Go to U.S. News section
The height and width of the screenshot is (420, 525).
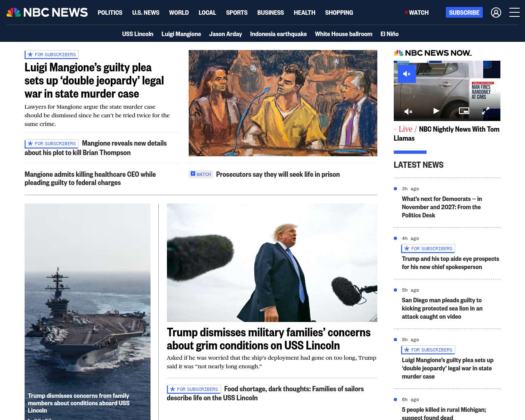[x=146, y=13]
